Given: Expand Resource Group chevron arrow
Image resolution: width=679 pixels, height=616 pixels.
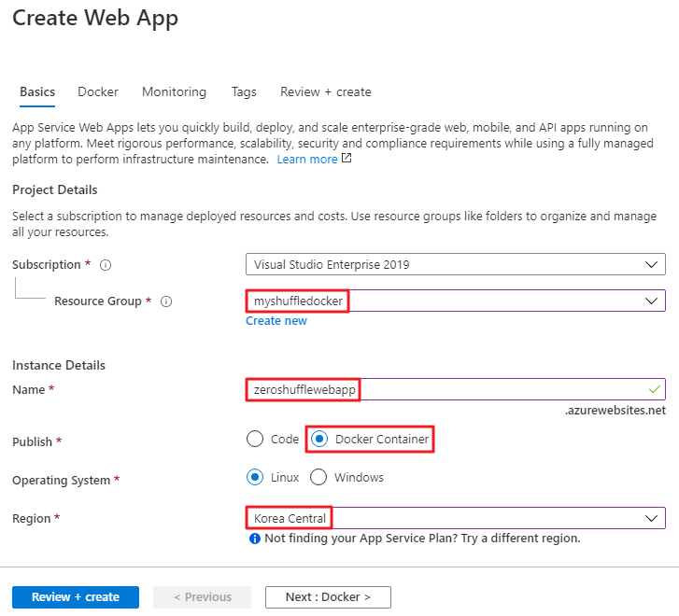Looking at the screenshot, I should click(x=651, y=301).
